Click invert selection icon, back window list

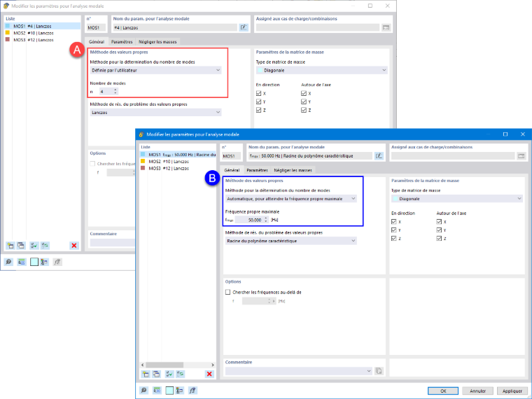45,245
